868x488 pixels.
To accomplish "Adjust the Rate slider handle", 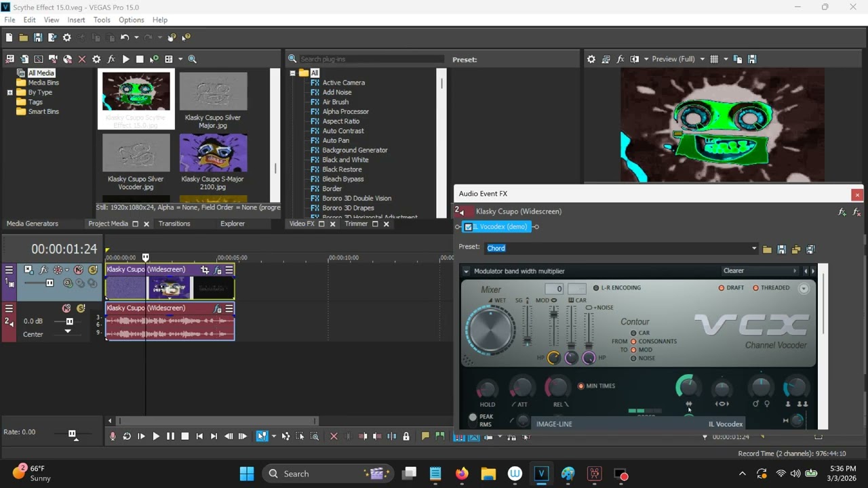I will [x=72, y=434].
